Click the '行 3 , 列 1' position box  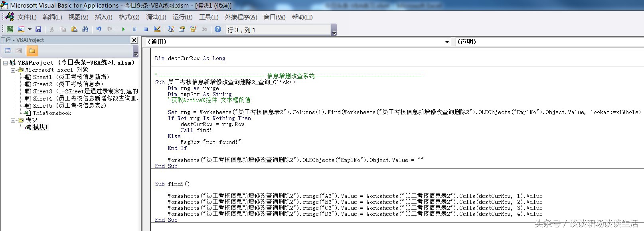(278, 30)
